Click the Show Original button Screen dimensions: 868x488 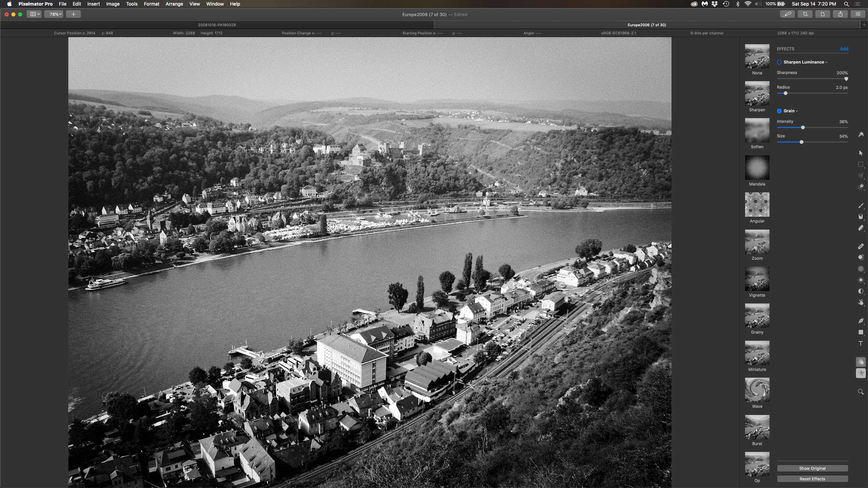(813, 468)
